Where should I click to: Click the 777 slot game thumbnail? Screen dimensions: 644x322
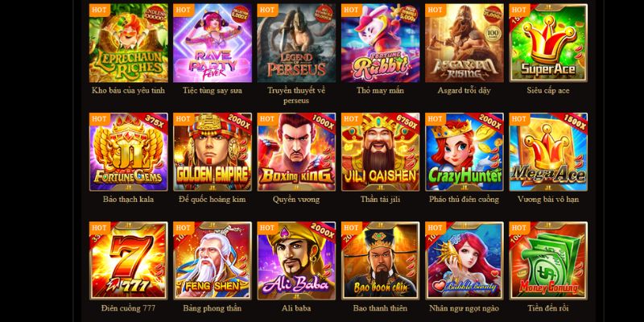coord(129,261)
